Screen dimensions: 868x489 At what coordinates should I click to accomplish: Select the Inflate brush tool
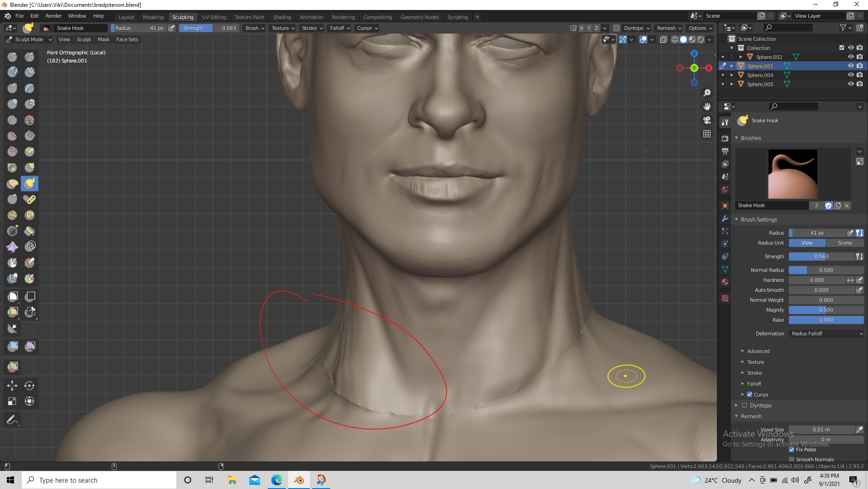[x=12, y=104]
